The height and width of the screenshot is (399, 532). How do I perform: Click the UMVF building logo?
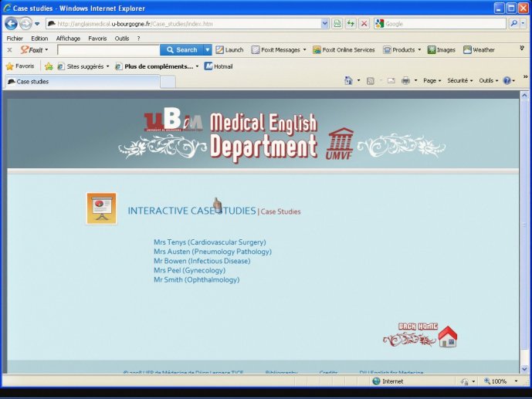tap(340, 144)
